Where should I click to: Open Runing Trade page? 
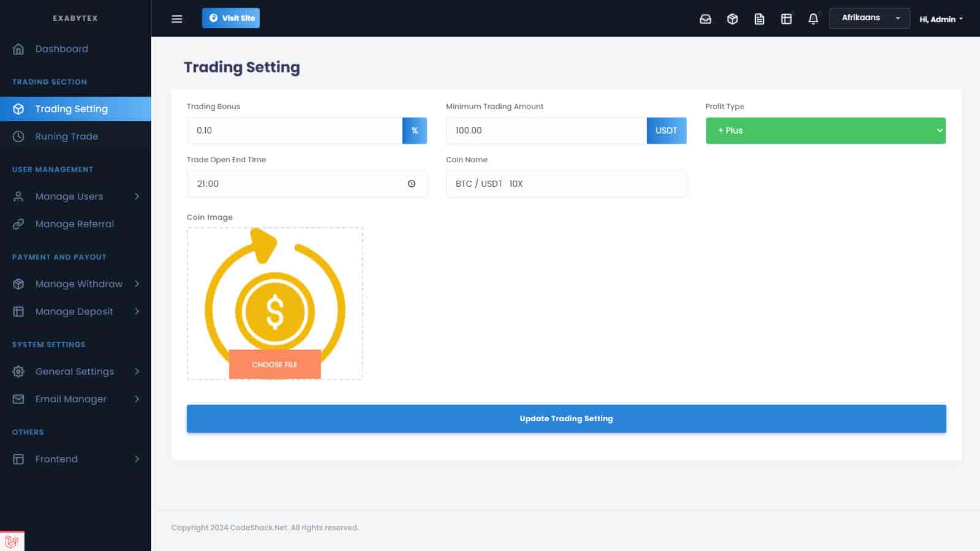coord(66,137)
